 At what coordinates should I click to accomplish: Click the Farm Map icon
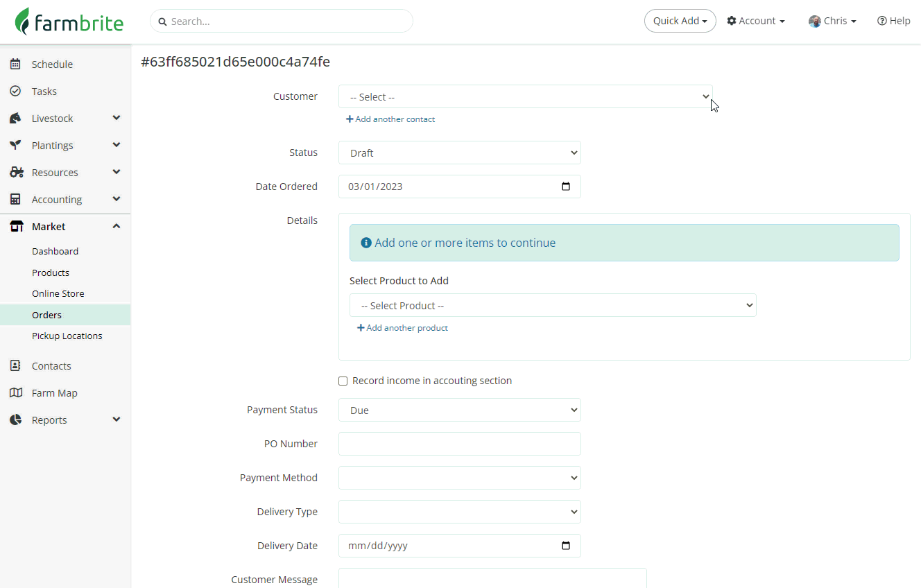tap(15, 393)
